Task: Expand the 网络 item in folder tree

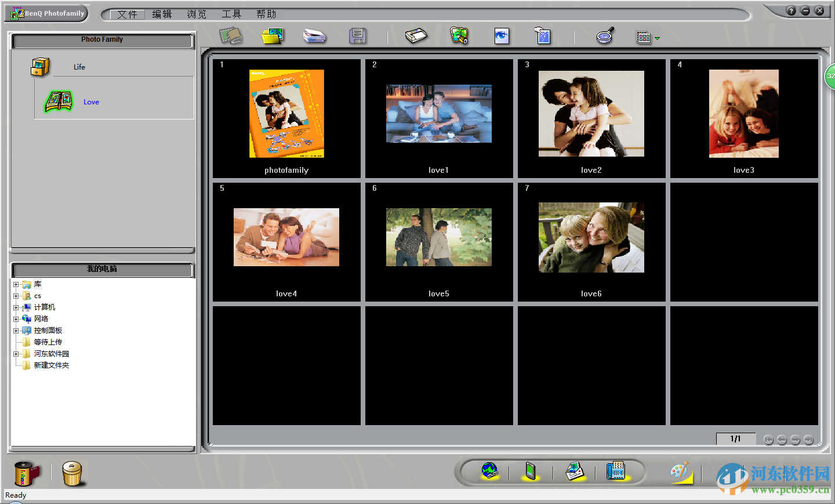Action: pos(16,319)
